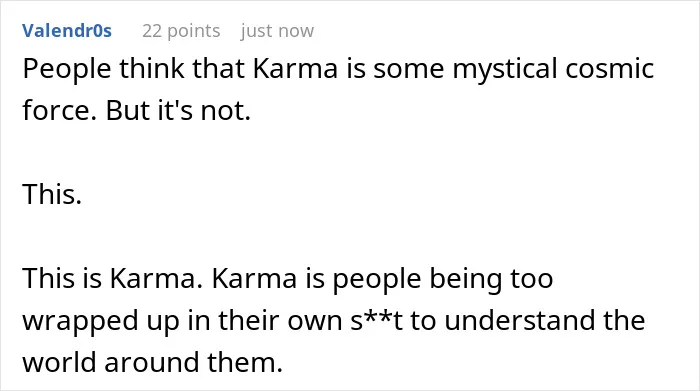Click the word 'cosmic' in the first line
700x391 pixels.
coord(610,69)
